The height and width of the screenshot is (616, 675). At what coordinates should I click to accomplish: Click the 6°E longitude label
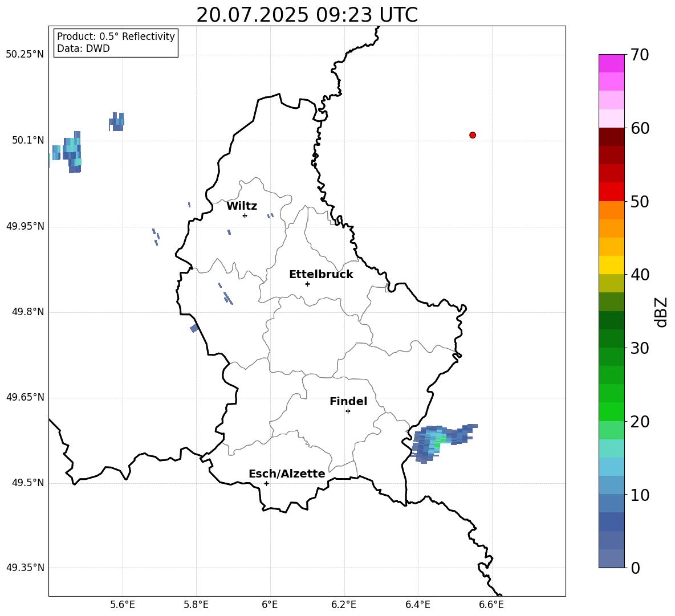(270, 605)
